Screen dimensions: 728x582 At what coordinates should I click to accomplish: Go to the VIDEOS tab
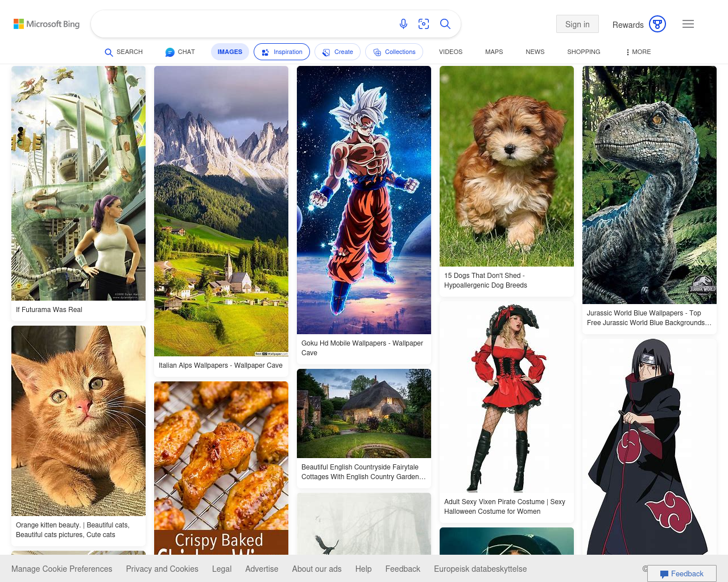(450, 52)
